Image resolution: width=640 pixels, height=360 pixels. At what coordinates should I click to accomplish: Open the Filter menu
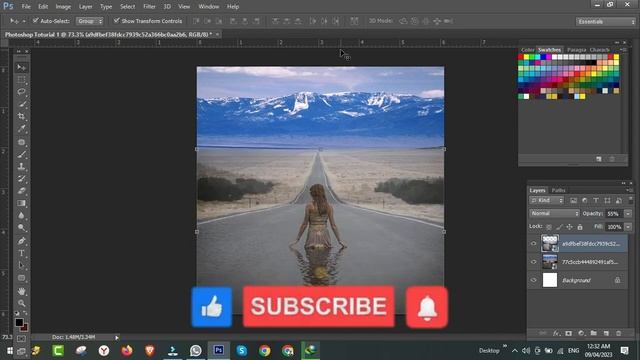pyautogui.click(x=149, y=7)
